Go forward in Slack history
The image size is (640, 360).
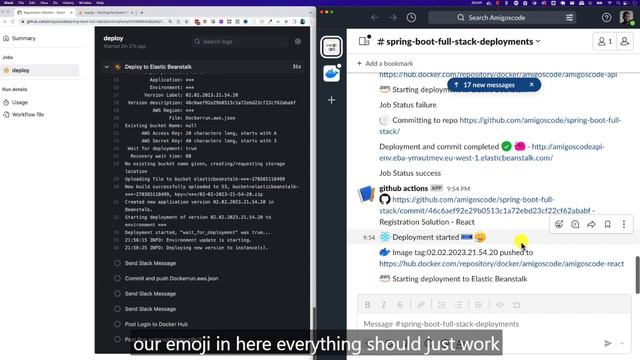pyautogui.click(x=392, y=18)
